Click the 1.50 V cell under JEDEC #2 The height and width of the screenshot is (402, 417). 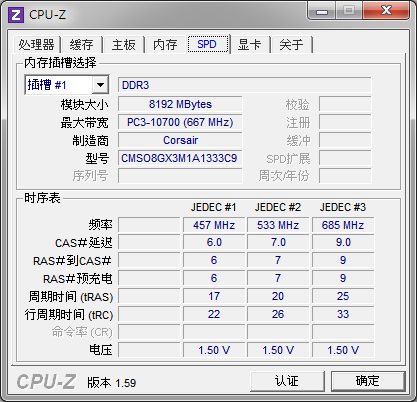coord(278,350)
